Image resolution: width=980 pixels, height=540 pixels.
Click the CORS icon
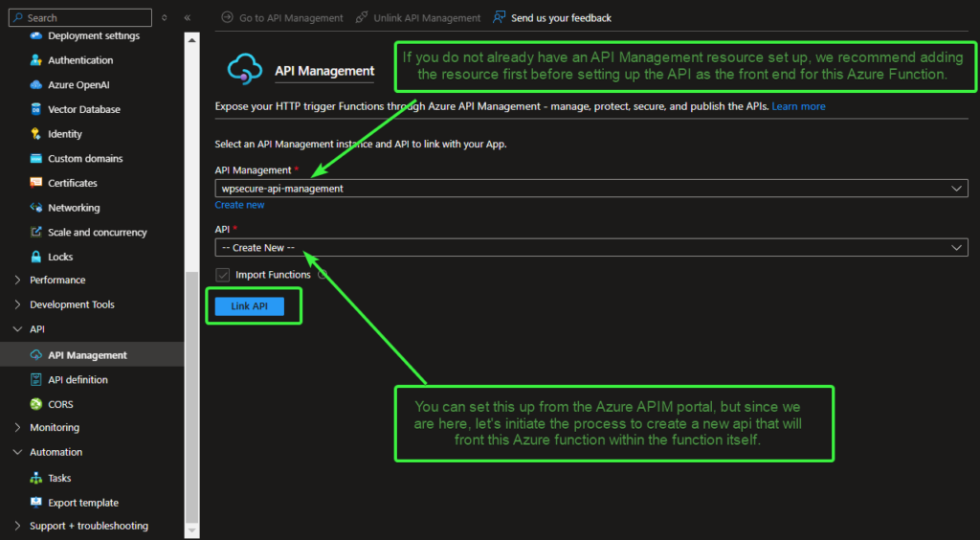(36, 404)
